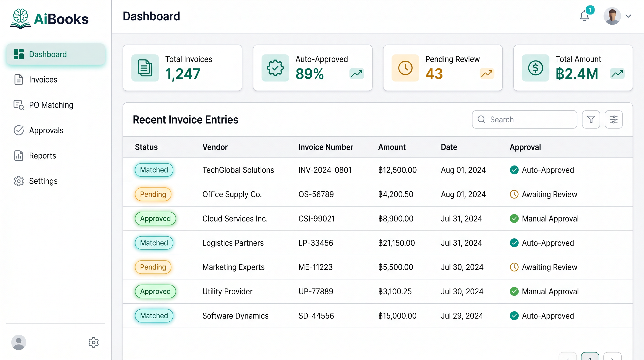The height and width of the screenshot is (360, 644).
Task: Toggle the Matched status badge on TechGlobal Solutions
Action: point(154,170)
